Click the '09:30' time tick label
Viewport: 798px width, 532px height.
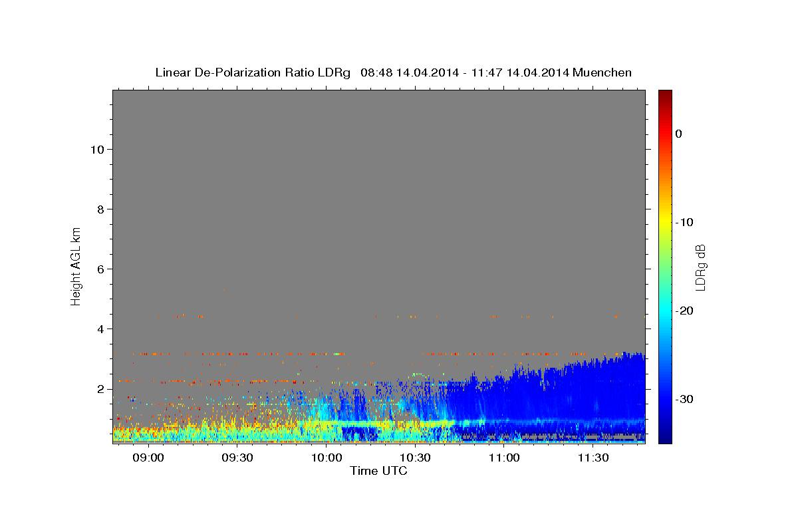point(237,458)
